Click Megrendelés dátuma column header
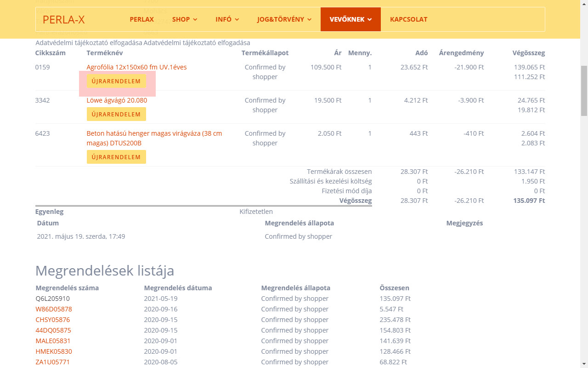Image resolution: width=588 pixels, height=368 pixels. click(178, 288)
